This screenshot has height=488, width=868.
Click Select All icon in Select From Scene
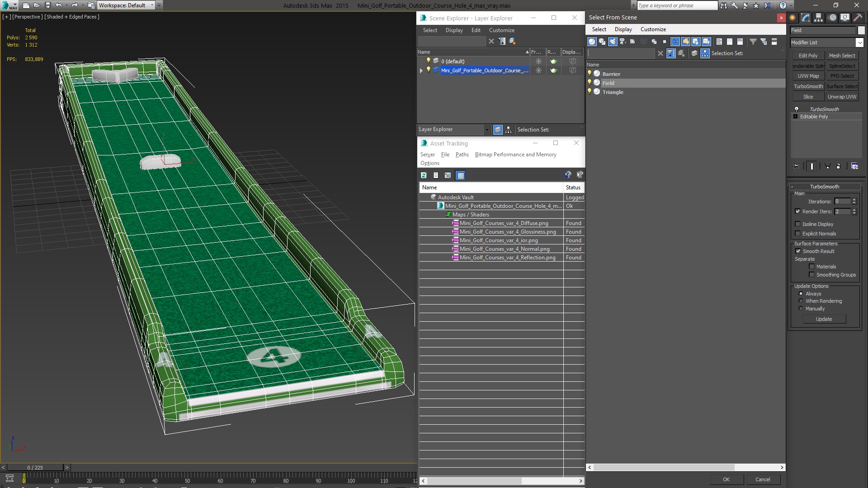pyautogui.click(x=719, y=42)
